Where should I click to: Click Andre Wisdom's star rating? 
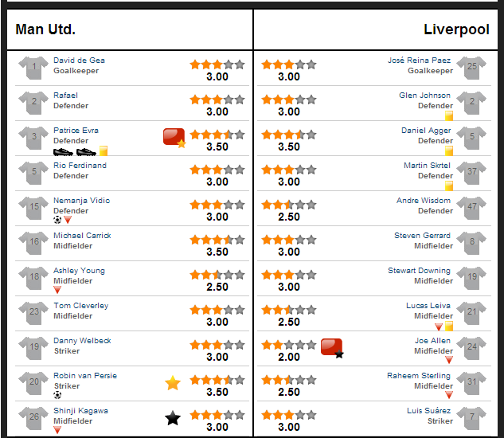(289, 205)
